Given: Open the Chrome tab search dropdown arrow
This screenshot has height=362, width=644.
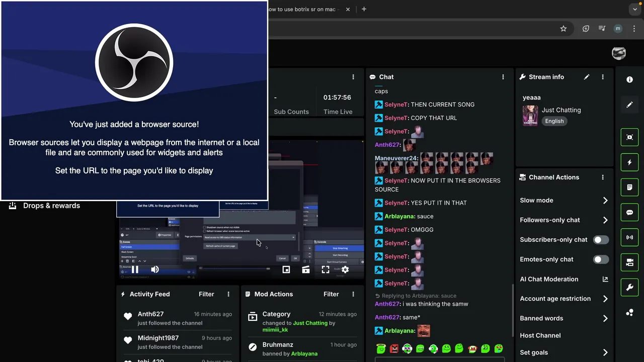Looking at the screenshot, I should 635,9.
